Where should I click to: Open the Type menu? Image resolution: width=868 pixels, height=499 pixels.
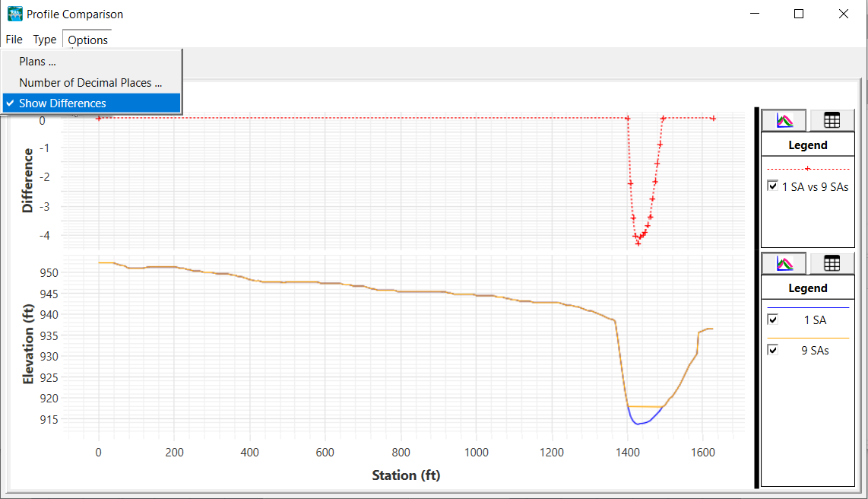44,40
